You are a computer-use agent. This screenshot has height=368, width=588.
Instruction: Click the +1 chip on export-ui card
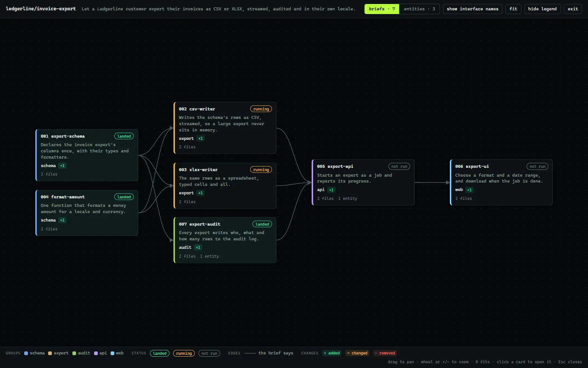(470, 190)
